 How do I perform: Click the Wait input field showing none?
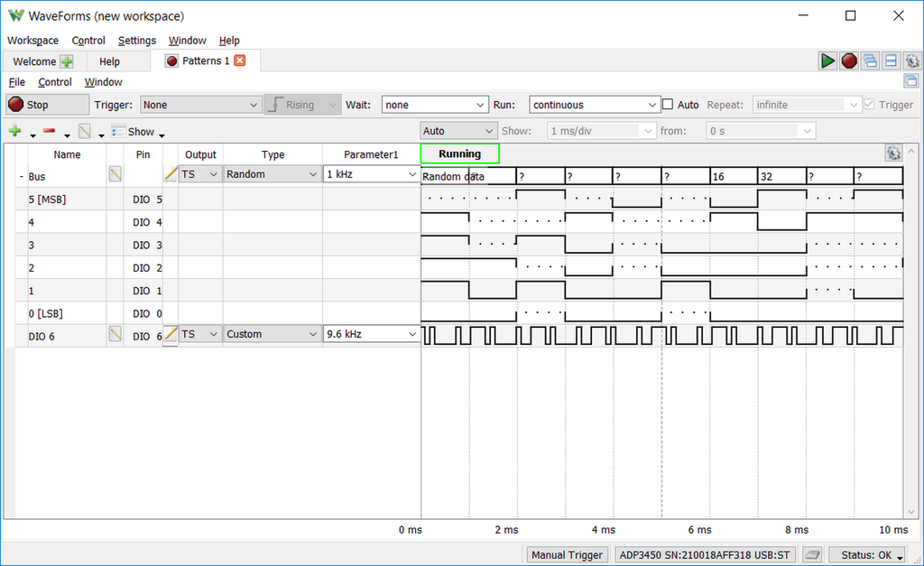pos(434,105)
